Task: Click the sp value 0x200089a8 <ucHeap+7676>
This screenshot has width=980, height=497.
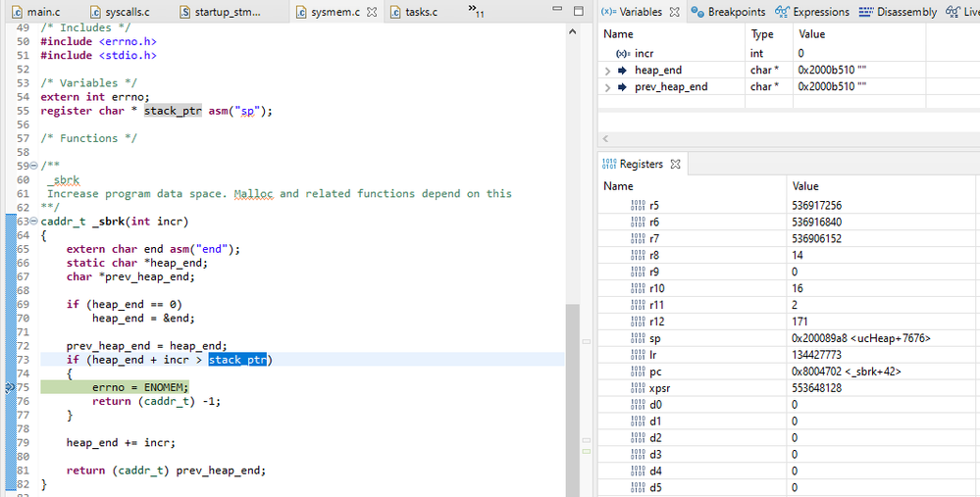Action: (860, 338)
